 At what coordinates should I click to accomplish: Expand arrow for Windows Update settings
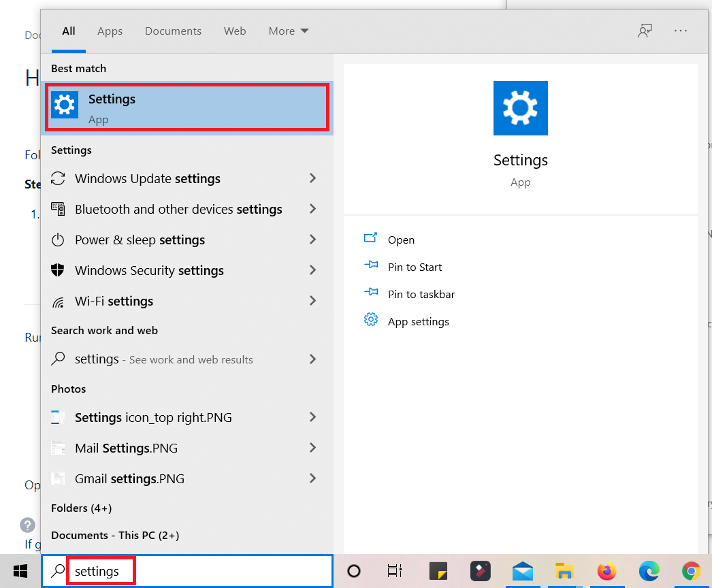click(312, 178)
